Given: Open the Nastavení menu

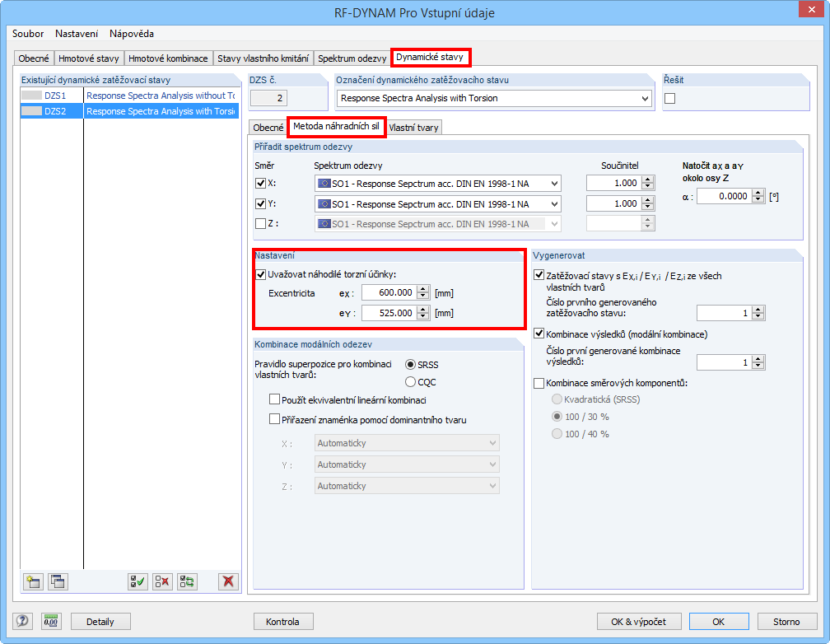Looking at the screenshot, I should tap(77, 34).
